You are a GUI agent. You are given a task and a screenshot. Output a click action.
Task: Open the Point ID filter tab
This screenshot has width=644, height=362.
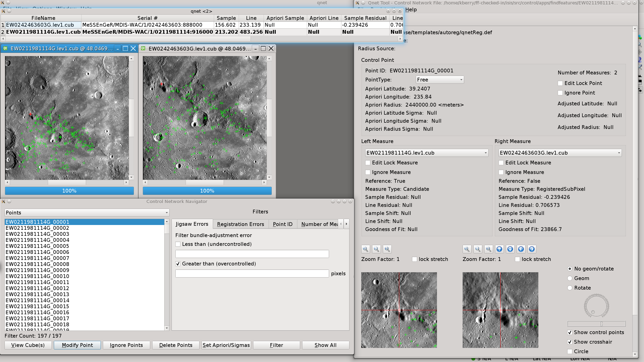tap(283, 224)
